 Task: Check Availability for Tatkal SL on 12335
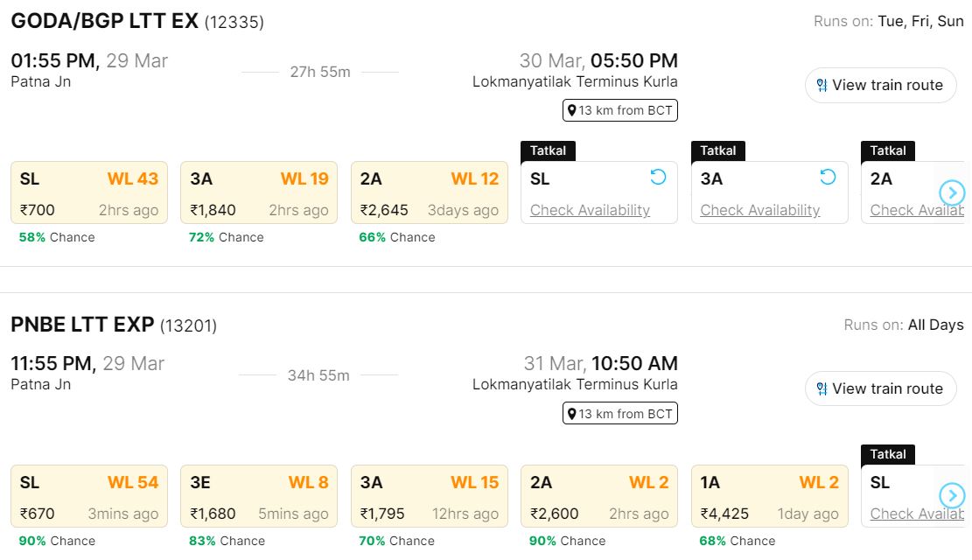click(x=590, y=210)
